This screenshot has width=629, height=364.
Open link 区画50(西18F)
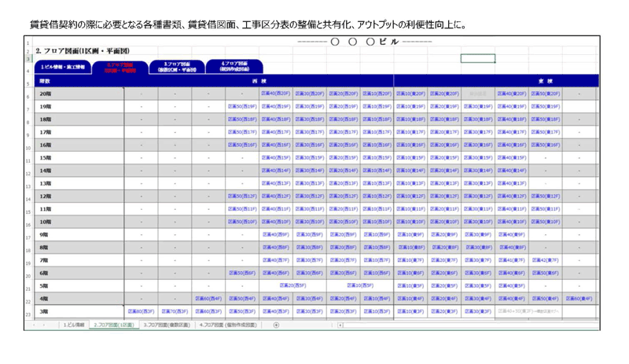coord(242,119)
